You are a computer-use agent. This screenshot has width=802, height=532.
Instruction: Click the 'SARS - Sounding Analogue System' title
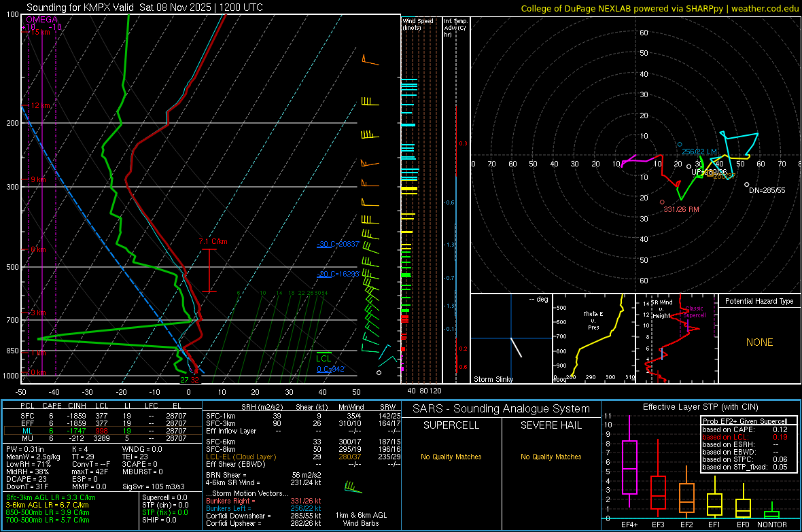[x=501, y=409]
